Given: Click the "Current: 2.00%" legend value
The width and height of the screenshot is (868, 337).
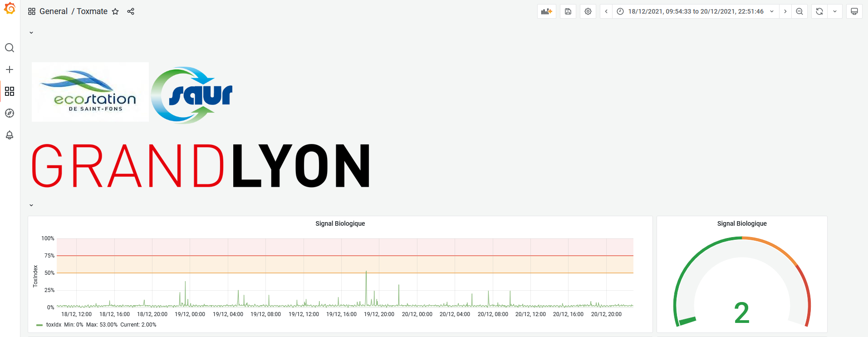Looking at the screenshot, I should (x=138, y=325).
